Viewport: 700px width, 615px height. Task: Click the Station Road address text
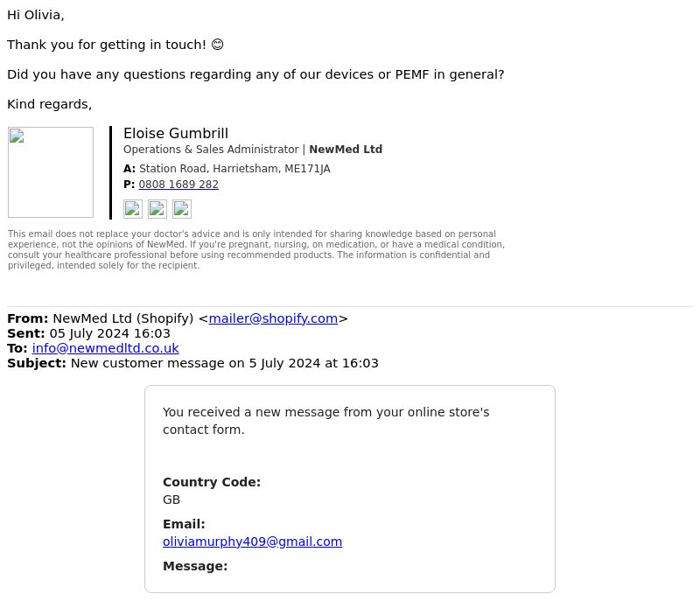(x=234, y=169)
